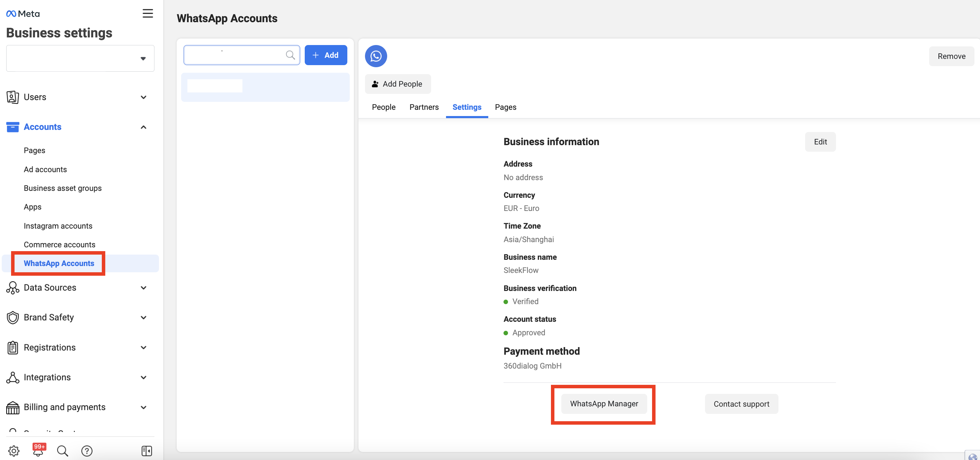The height and width of the screenshot is (460, 980).
Task: Switch to the People tab
Action: click(383, 107)
